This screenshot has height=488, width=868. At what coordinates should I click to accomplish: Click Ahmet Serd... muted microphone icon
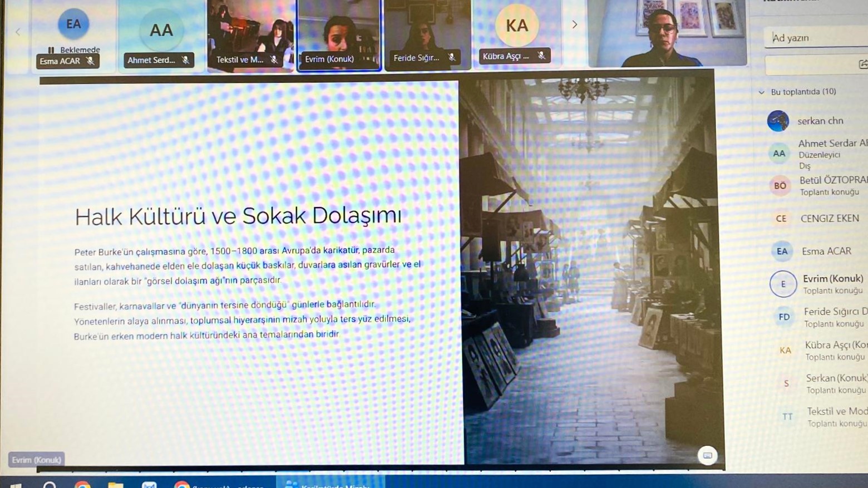(x=186, y=60)
